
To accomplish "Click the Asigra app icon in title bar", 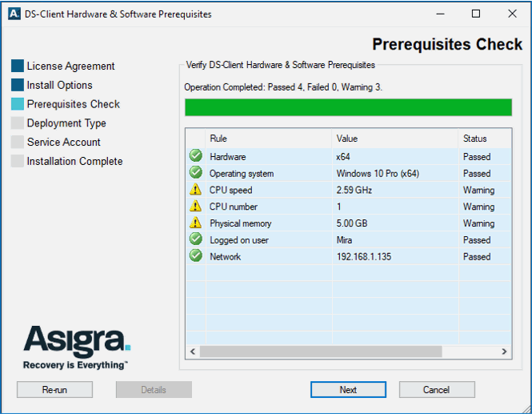I will point(14,14).
